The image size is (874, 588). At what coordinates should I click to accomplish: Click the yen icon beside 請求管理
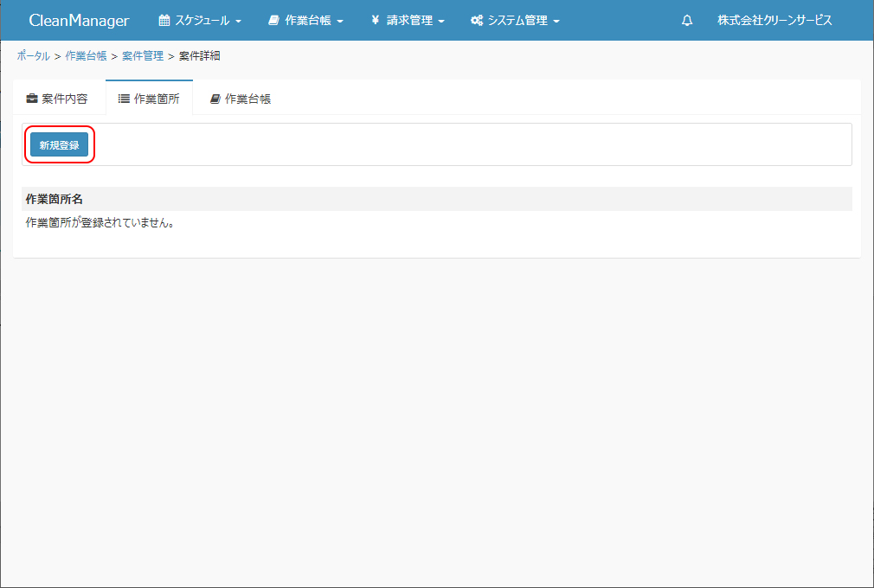tap(375, 21)
